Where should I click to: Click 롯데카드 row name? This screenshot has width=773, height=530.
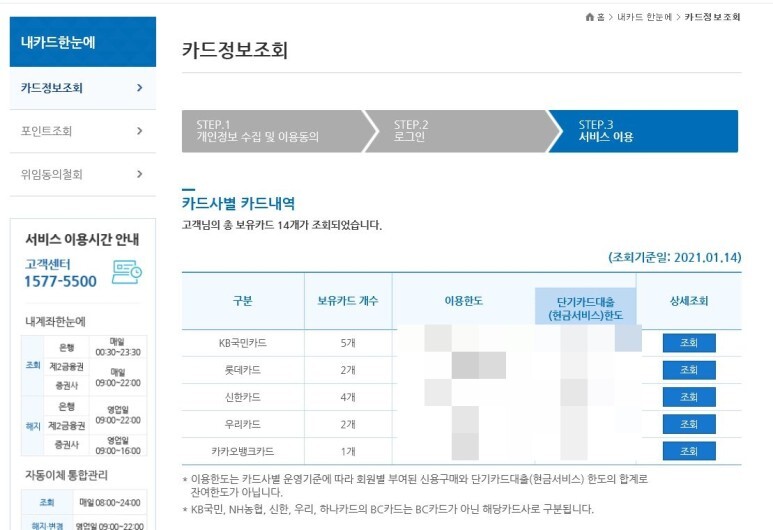point(243,370)
